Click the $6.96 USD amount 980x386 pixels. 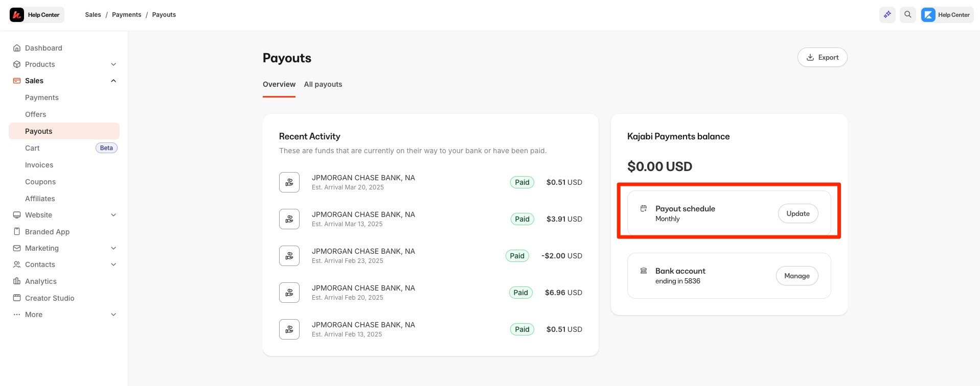pos(563,293)
